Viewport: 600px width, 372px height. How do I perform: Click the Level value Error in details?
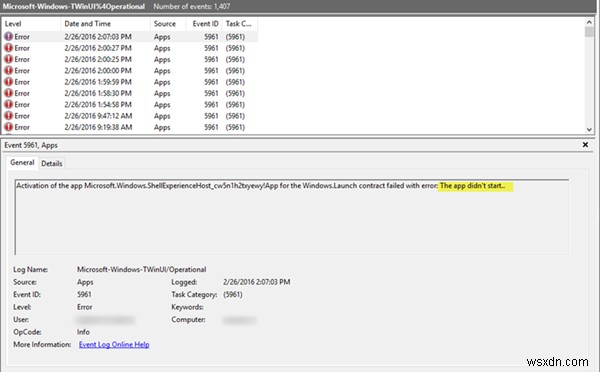point(85,307)
